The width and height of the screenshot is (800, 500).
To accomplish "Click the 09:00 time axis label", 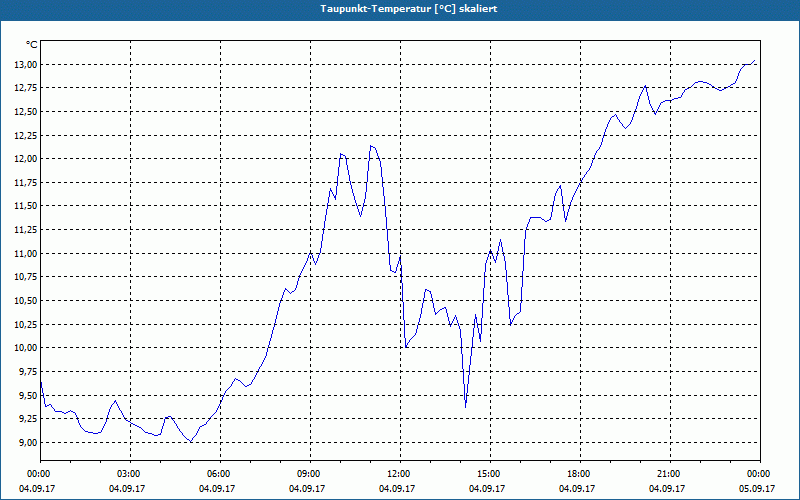I will point(310,474).
